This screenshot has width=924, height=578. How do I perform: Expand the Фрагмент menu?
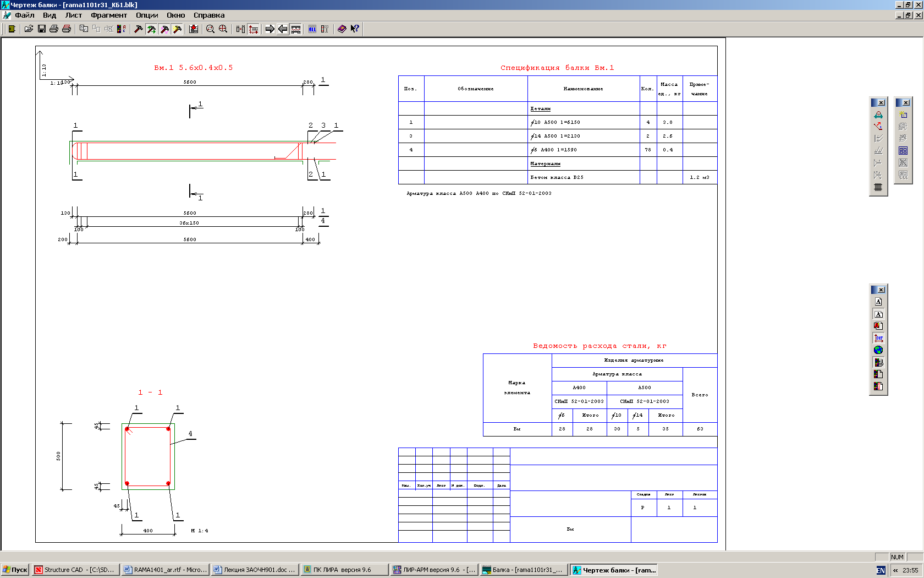[109, 15]
